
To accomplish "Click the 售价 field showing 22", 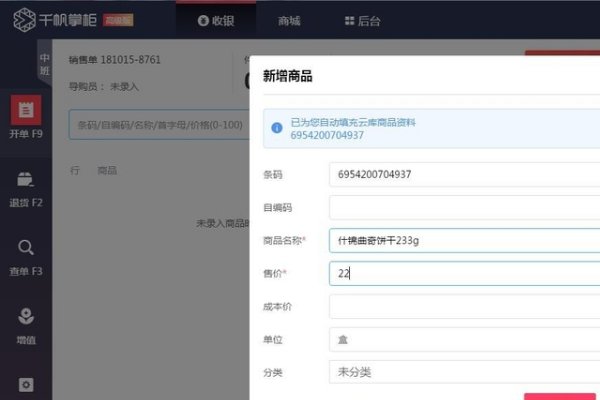I will click(464, 273).
